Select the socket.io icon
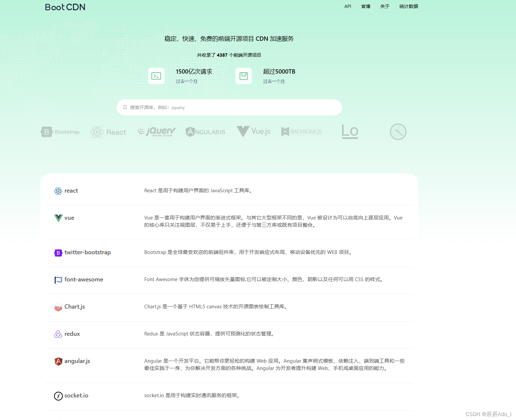516x420 pixels. 58,395
